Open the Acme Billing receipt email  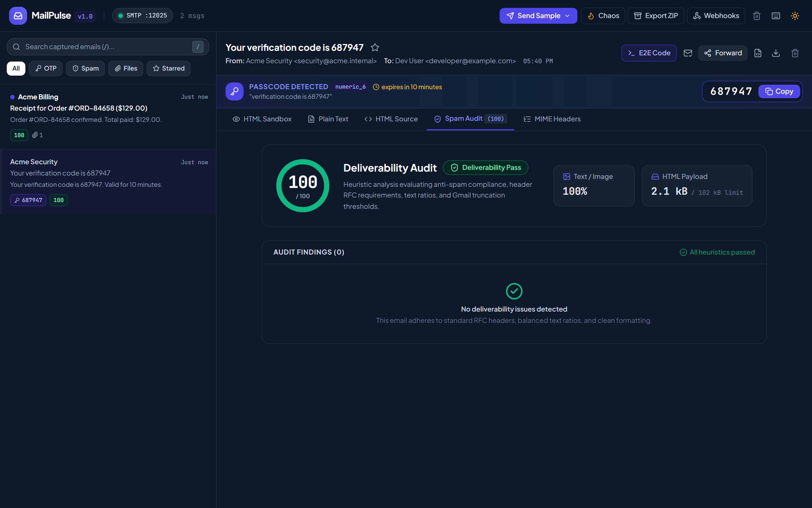[108, 117]
